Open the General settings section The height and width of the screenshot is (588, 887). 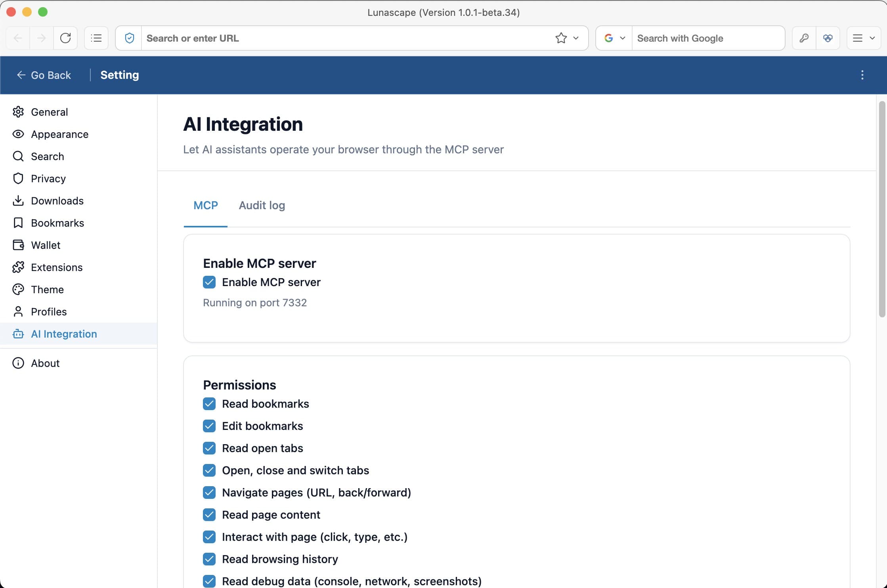click(x=78, y=112)
